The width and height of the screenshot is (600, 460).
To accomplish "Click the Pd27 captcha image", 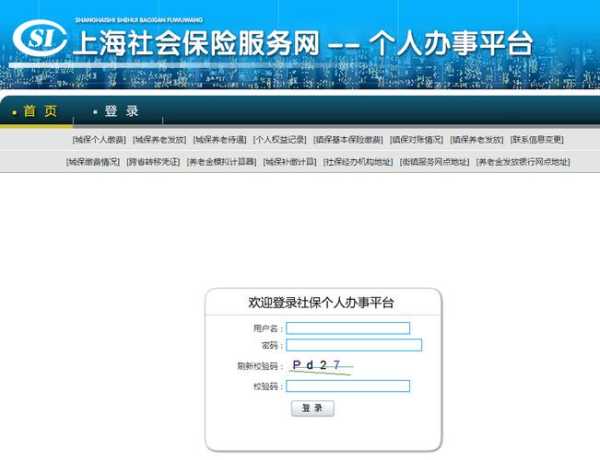I will click(x=321, y=366).
